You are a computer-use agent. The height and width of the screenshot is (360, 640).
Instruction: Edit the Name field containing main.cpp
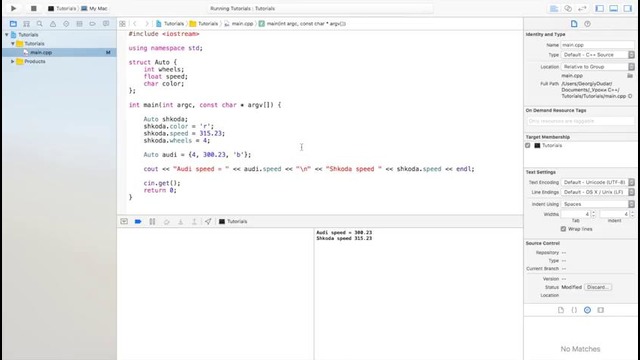click(x=598, y=45)
